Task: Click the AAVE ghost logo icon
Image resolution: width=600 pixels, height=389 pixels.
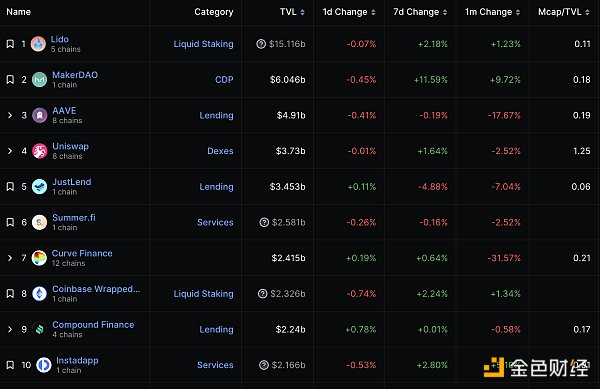Action: click(x=39, y=115)
